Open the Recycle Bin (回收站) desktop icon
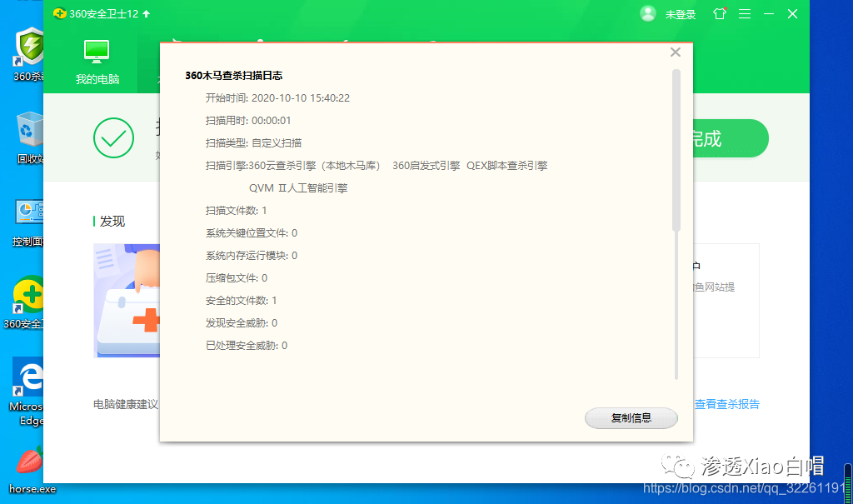The height and width of the screenshot is (504, 853). 29,137
